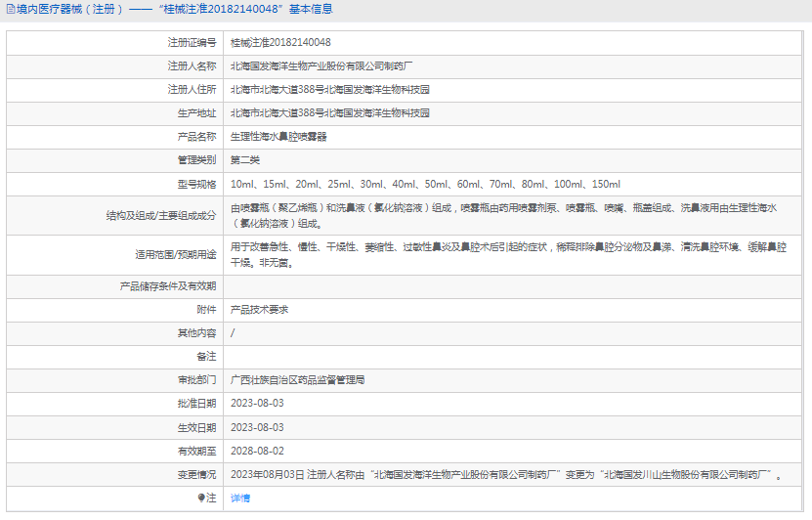This screenshot has height=520, width=812.
Task: Select registrant name 北海国发海洋生物产业股份有限公司制药厂 in 注册人名称 row
Action: pyautogui.click(x=321, y=66)
